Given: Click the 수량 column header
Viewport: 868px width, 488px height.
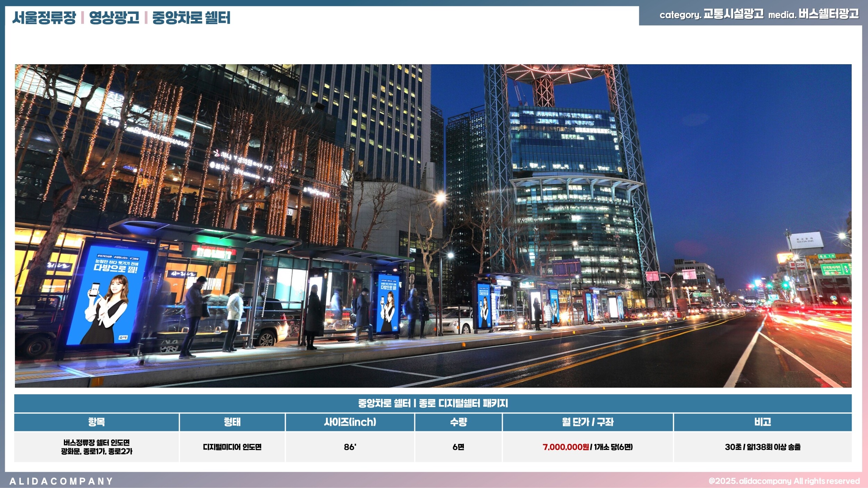Looking at the screenshot, I should click(458, 422).
